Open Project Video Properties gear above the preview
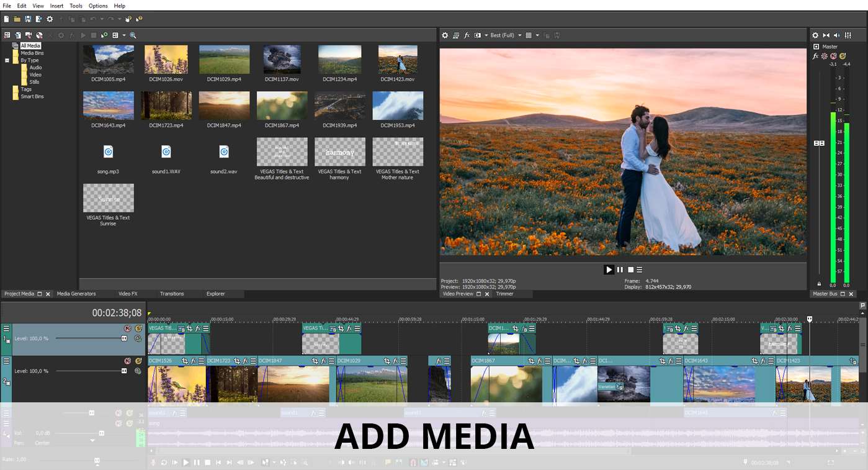Image resolution: width=868 pixels, height=470 pixels. pyautogui.click(x=445, y=35)
